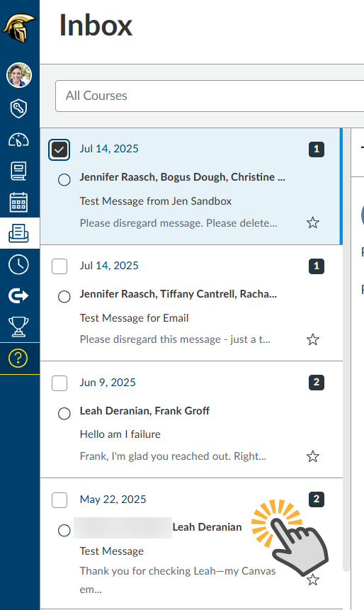364x610 pixels.
Task: Click the conversation list scrollbar
Action: [x=346, y=350]
